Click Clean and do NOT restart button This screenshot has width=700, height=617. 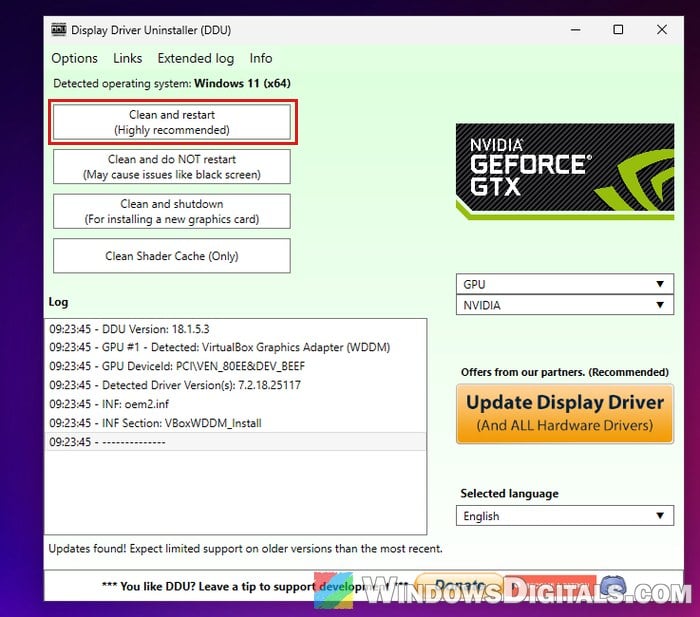point(172,167)
